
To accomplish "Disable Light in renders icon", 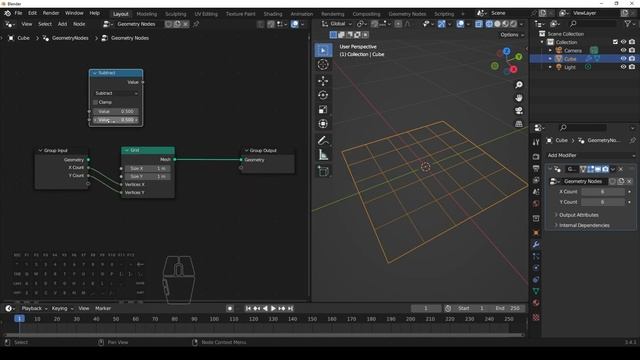I will (632, 67).
